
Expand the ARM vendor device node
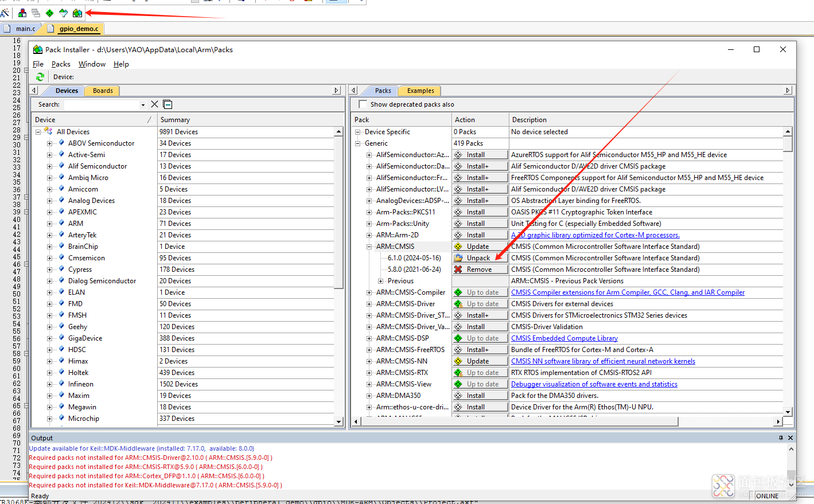[x=50, y=224]
